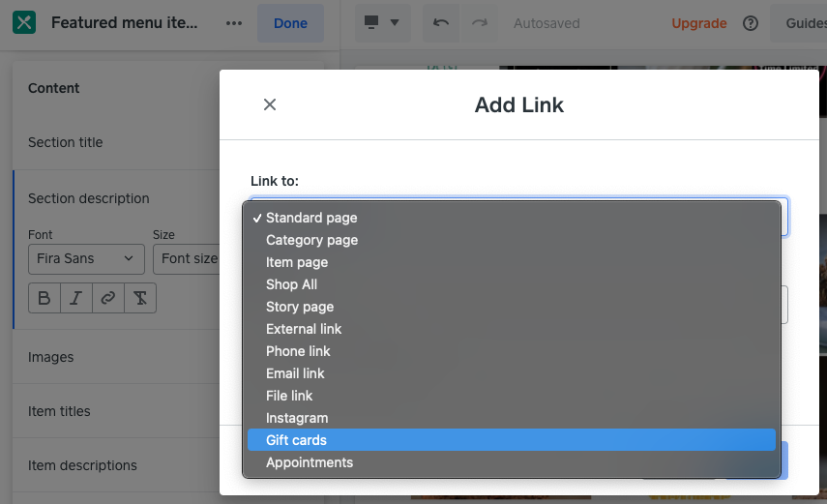Viewport: 827px width, 504px height.
Task: Pick the Appointments link option
Action: tap(310, 462)
